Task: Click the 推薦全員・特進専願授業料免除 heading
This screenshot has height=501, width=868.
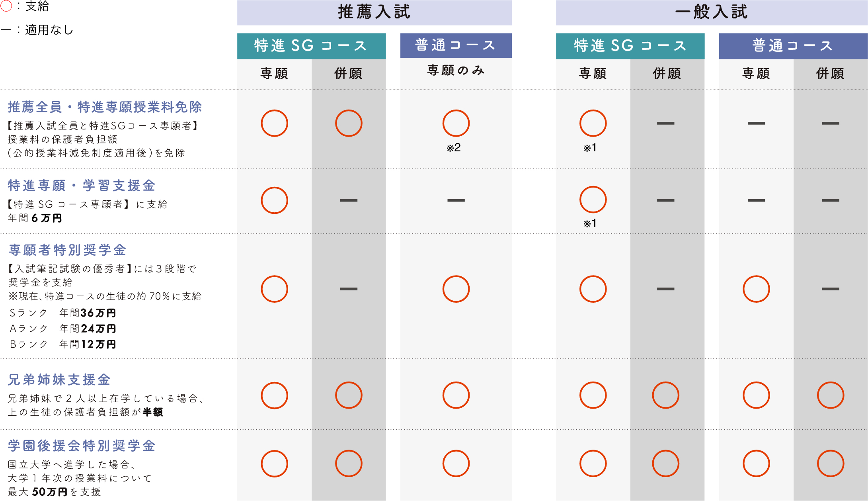Action: coord(105,107)
